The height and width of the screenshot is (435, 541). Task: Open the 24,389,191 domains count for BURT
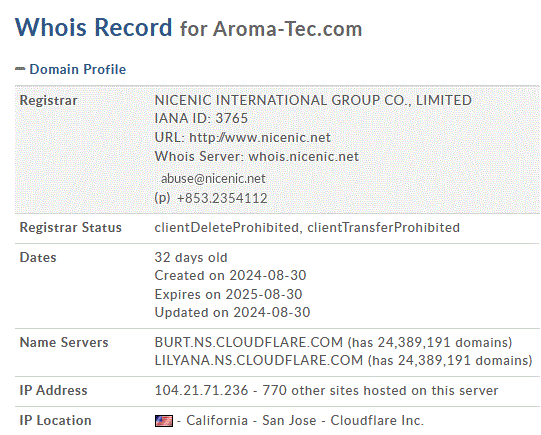(x=445, y=343)
